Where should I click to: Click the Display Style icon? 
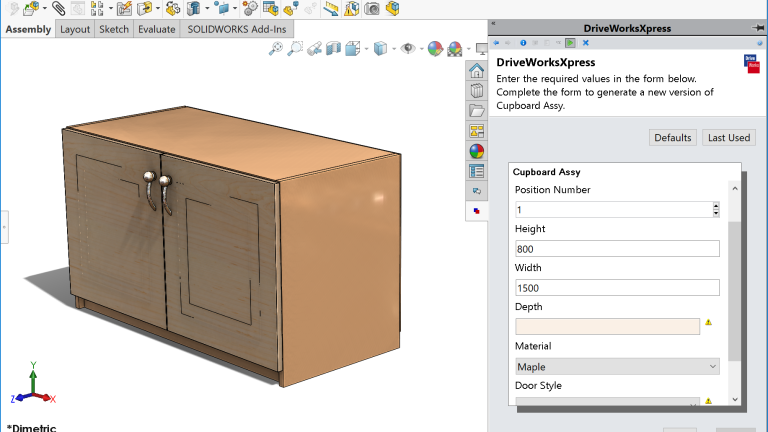[381, 48]
